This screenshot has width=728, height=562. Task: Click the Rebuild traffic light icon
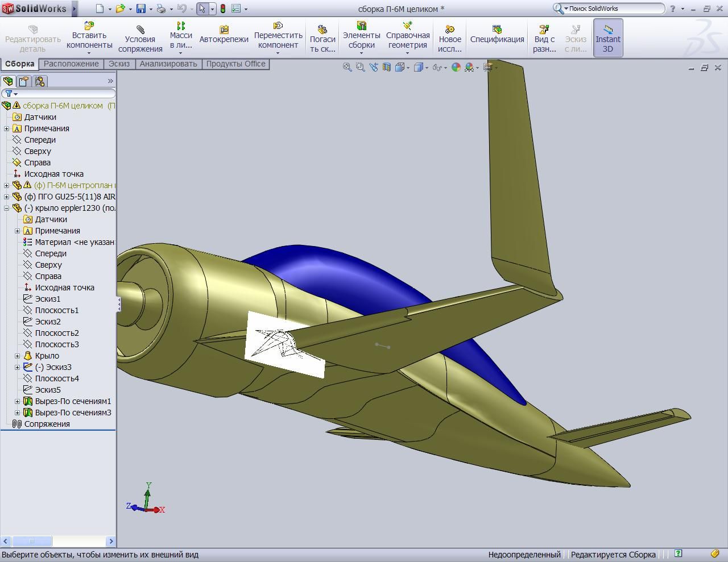point(222,9)
